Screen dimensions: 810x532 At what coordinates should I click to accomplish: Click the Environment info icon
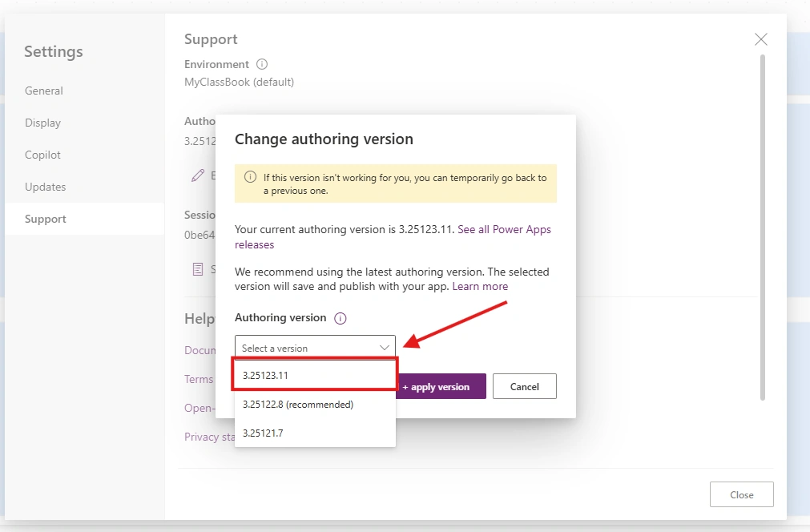tap(262, 64)
